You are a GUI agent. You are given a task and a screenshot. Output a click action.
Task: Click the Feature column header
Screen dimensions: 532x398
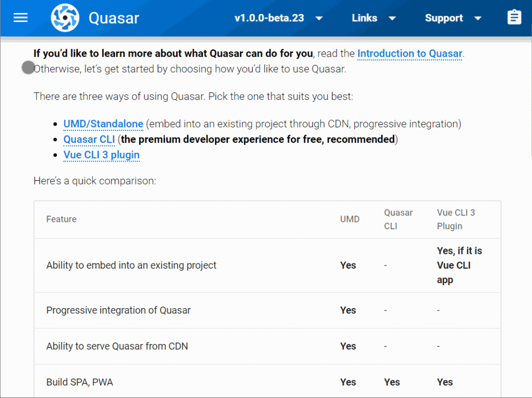61,219
